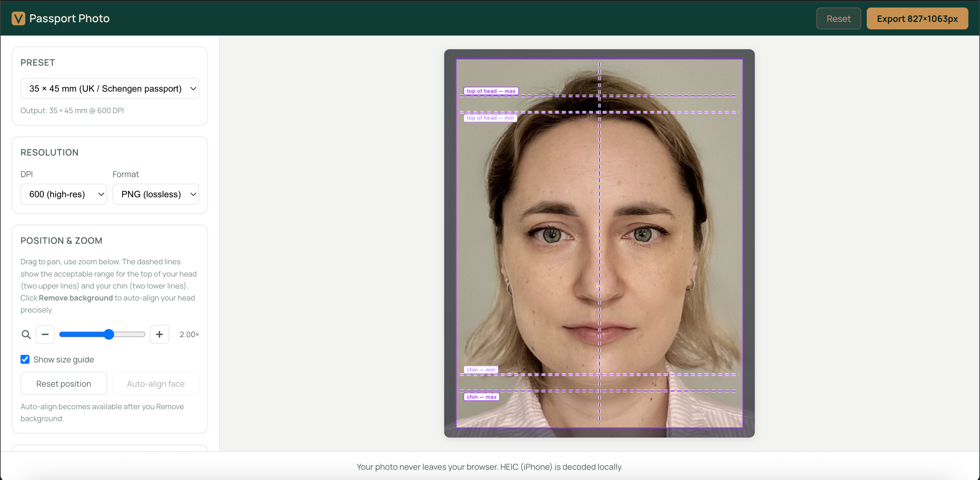The image size is (980, 480).
Task: Click the Passport Photo title text
Action: point(69,18)
